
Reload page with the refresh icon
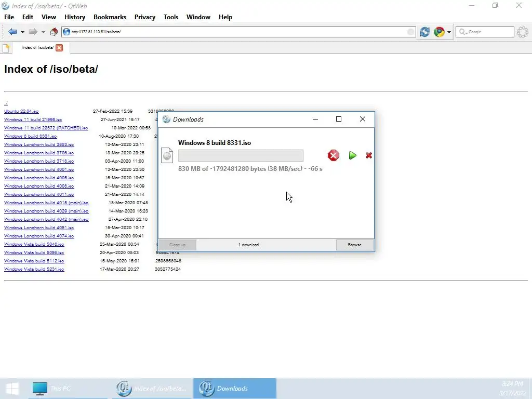click(425, 32)
